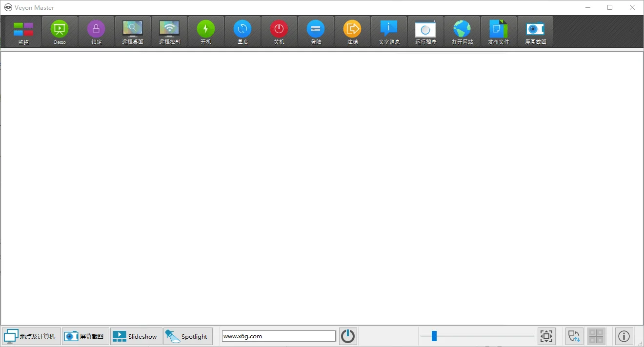Toggle the 地点及计算机 locations panel
This screenshot has height=347, width=644.
point(31,336)
